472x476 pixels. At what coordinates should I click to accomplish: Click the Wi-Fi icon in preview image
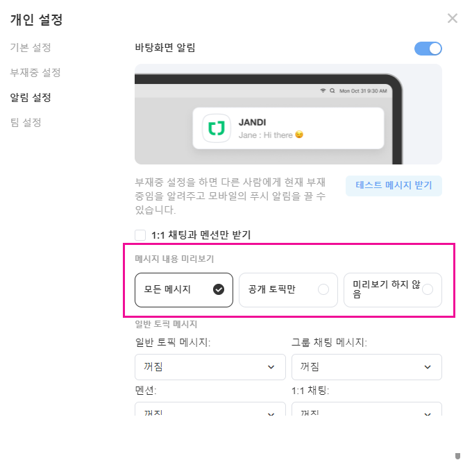(x=323, y=90)
